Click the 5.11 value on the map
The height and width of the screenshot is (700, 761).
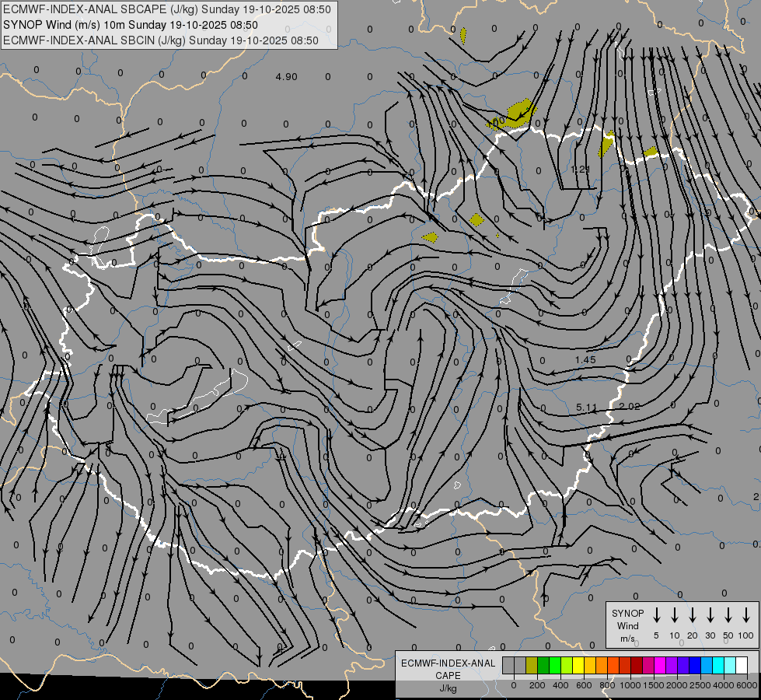coord(586,407)
